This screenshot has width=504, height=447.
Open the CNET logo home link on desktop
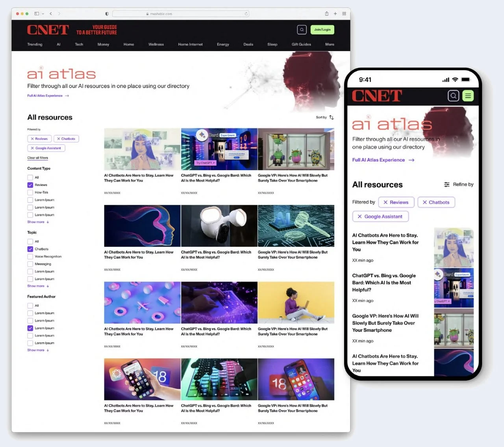48,30
